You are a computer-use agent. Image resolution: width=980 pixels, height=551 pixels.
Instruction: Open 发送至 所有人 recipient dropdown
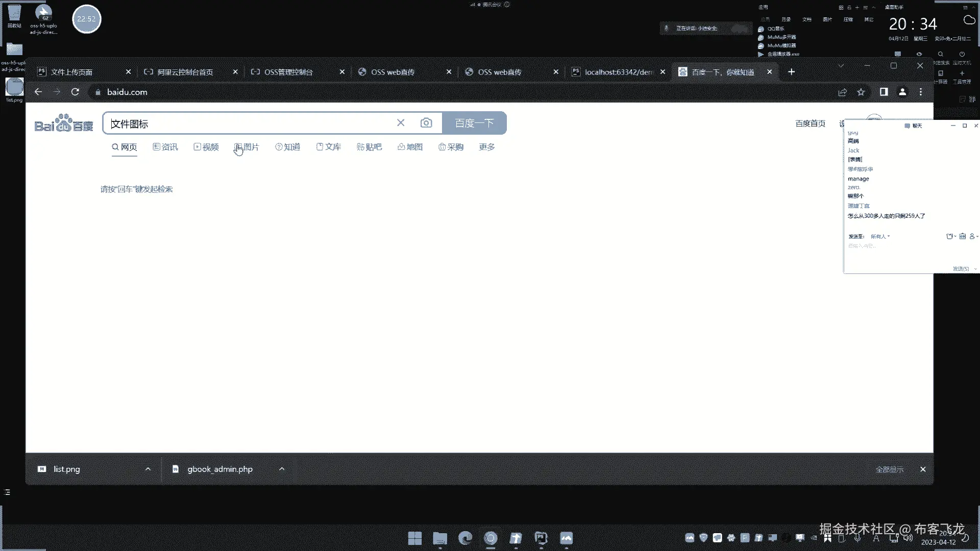click(880, 236)
